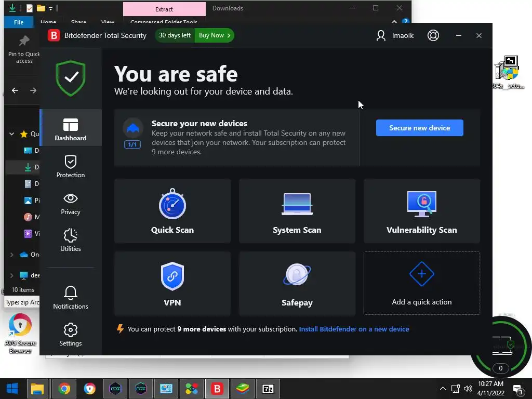The height and width of the screenshot is (399, 532).
Task: Select Videos folder in Explorer tree
Action: [x=32, y=233]
